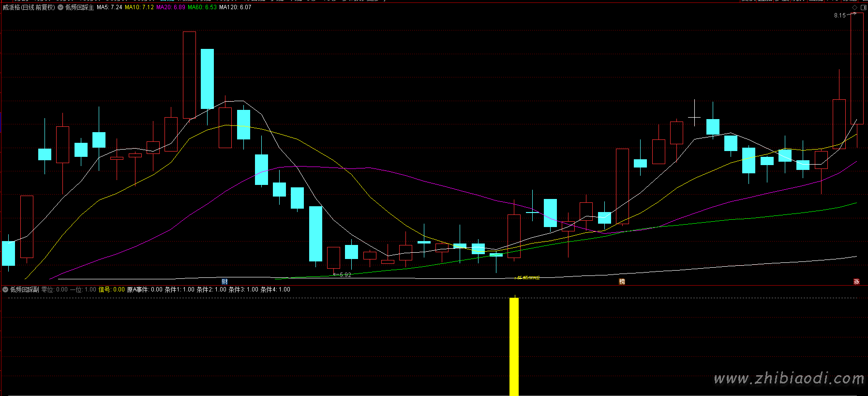The width and height of the screenshot is (868, 396).
Task: Select the 条件1: 1.00 value
Action: 180,289
